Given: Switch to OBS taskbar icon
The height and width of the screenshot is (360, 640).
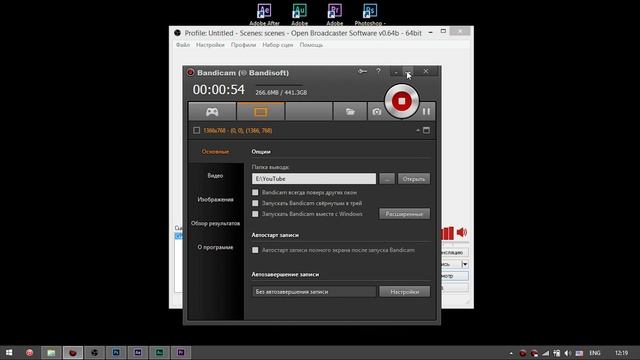Looking at the screenshot, I should [x=94, y=353].
